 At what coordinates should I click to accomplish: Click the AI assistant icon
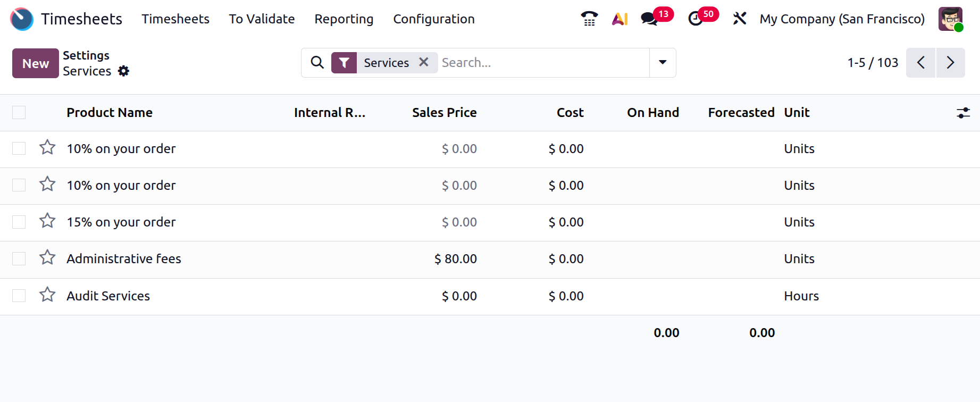click(619, 19)
